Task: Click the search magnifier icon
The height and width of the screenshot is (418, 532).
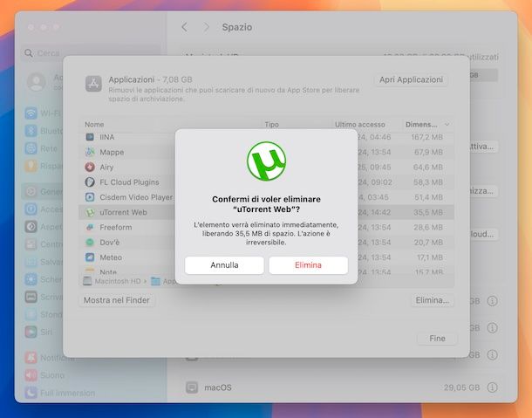Action: pos(29,53)
